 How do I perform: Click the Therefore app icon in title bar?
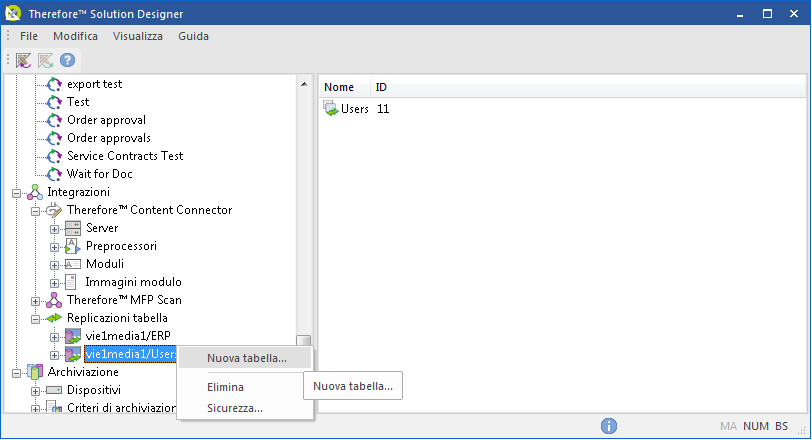pyautogui.click(x=13, y=13)
